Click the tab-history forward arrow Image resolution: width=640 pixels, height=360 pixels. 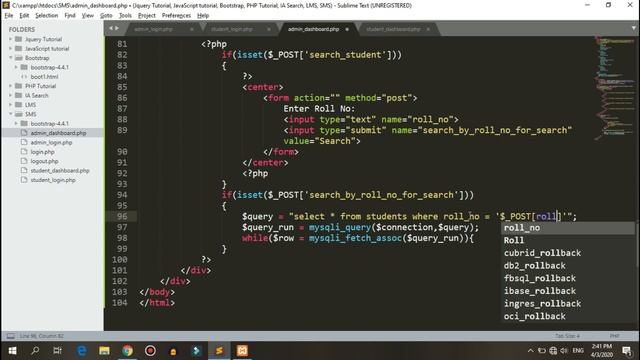[117, 28]
